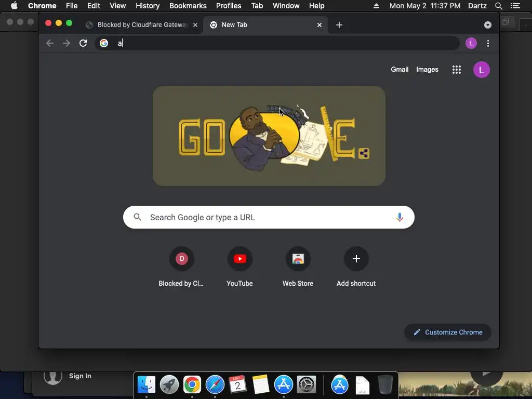The width and height of the screenshot is (532, 399).
Task: Click the back navigation arrow
Action: click(50, 43)
